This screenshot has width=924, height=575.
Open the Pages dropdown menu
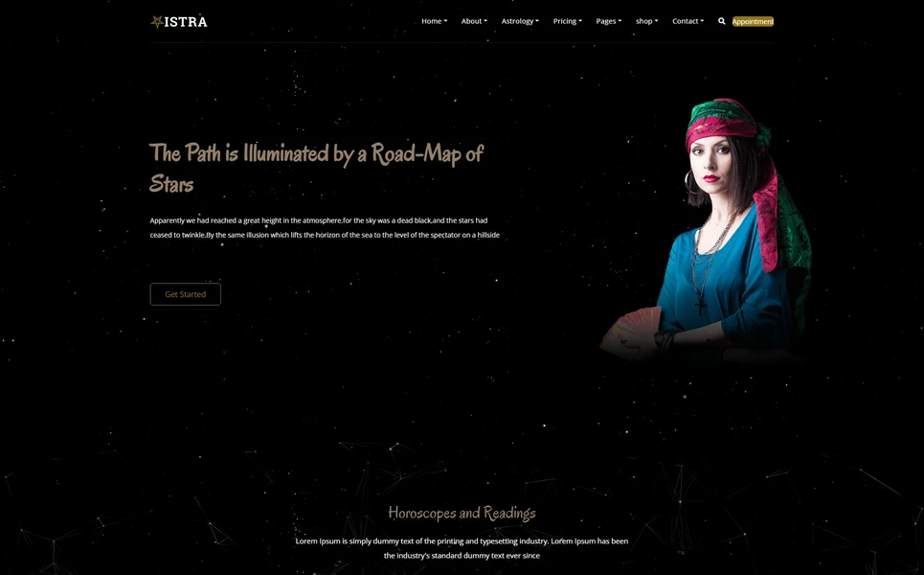click(607, 20)
